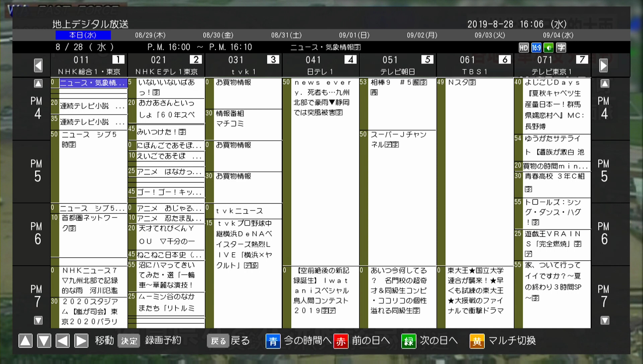Click the green audio speaker icon
Viewport: 643px width, 364px height.
point(549,48)
